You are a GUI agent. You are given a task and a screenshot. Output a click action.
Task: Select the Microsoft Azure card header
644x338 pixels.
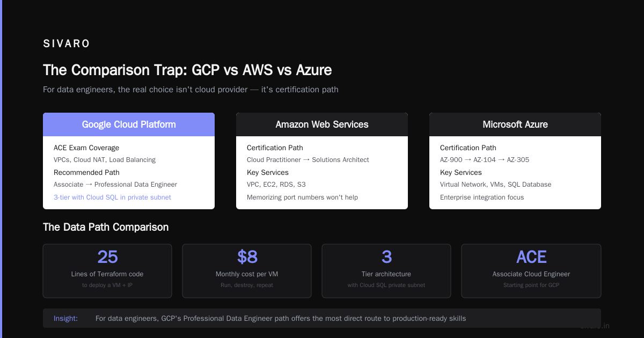515,124
